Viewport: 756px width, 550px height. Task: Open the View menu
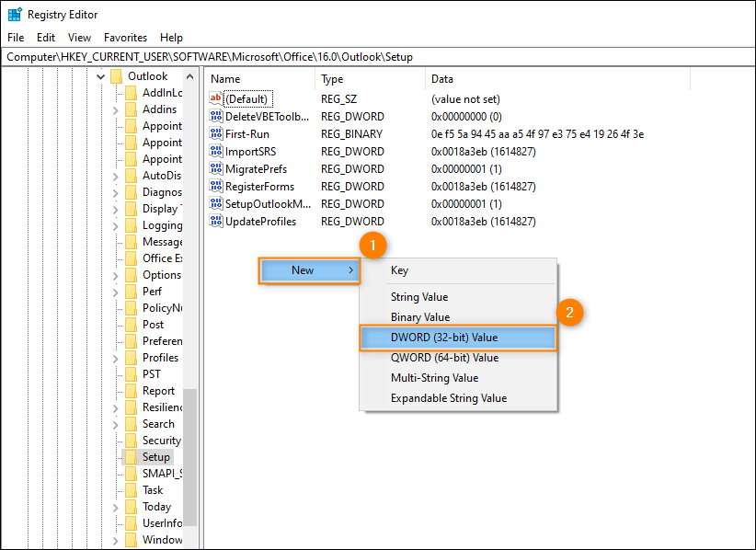click(79, 38)
